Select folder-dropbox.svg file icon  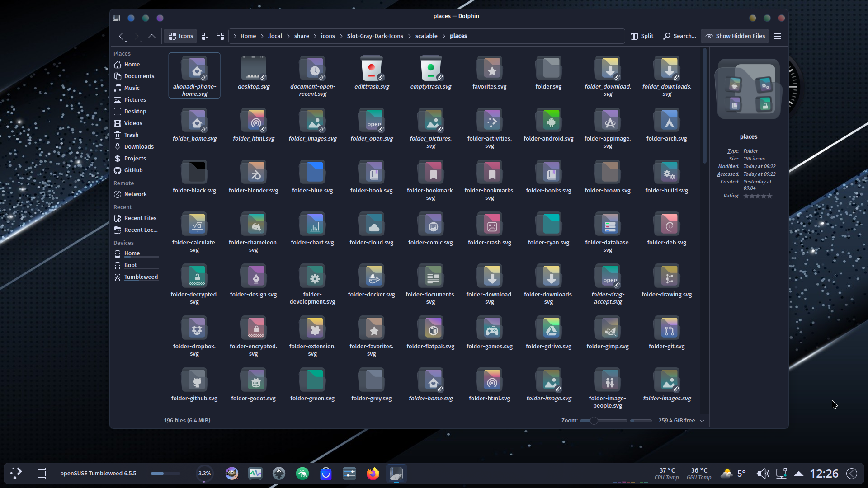pyautogui.click(x=194, y=328)
